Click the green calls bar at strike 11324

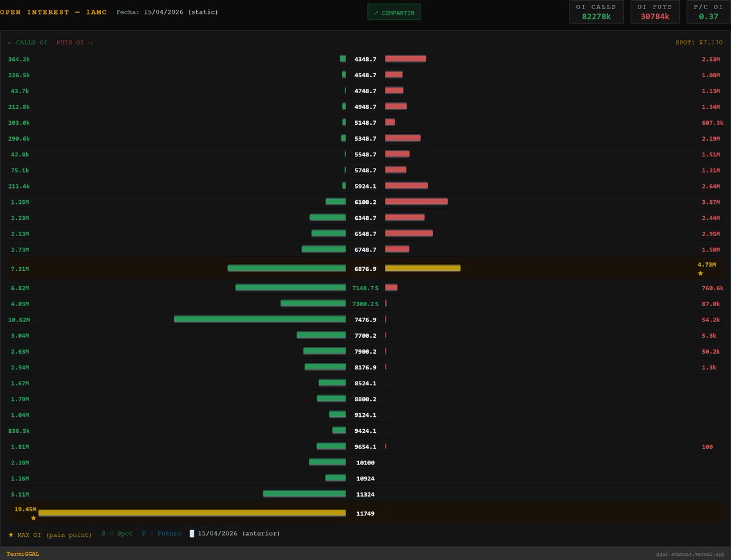pos(305,494)
